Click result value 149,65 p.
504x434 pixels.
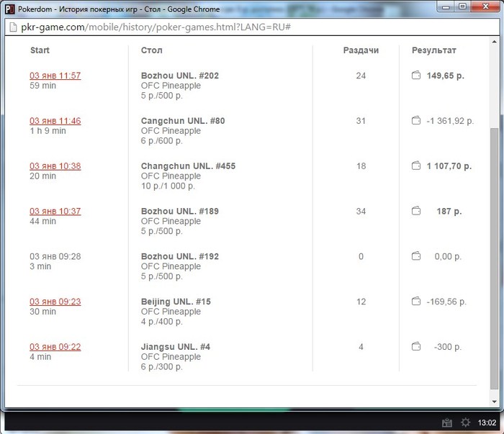(445, 76)
